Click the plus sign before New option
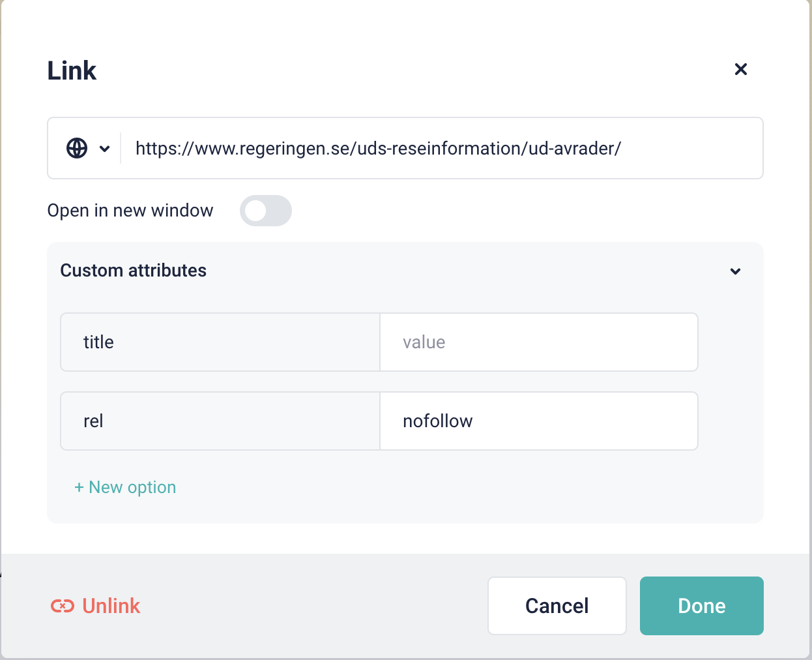This screenshot has width=812, height=660. tap(79, 488)
